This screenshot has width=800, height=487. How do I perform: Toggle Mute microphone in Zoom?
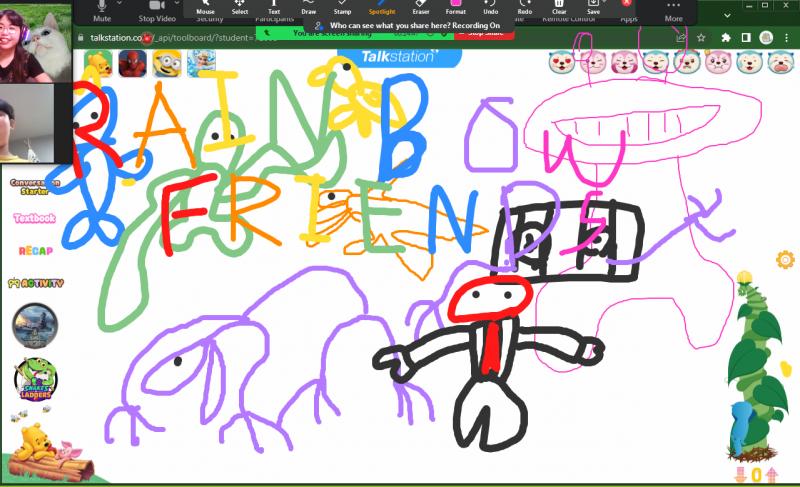(102, 10)
